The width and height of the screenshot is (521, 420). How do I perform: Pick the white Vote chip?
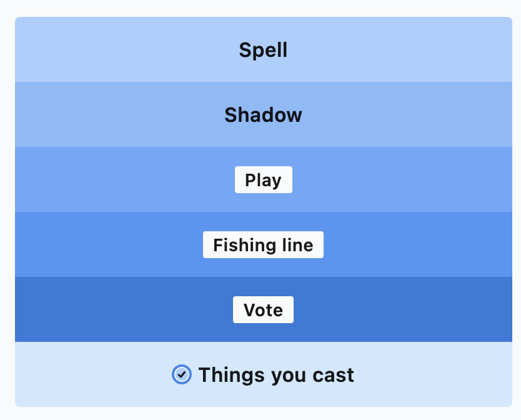click(x=263, y=310)
